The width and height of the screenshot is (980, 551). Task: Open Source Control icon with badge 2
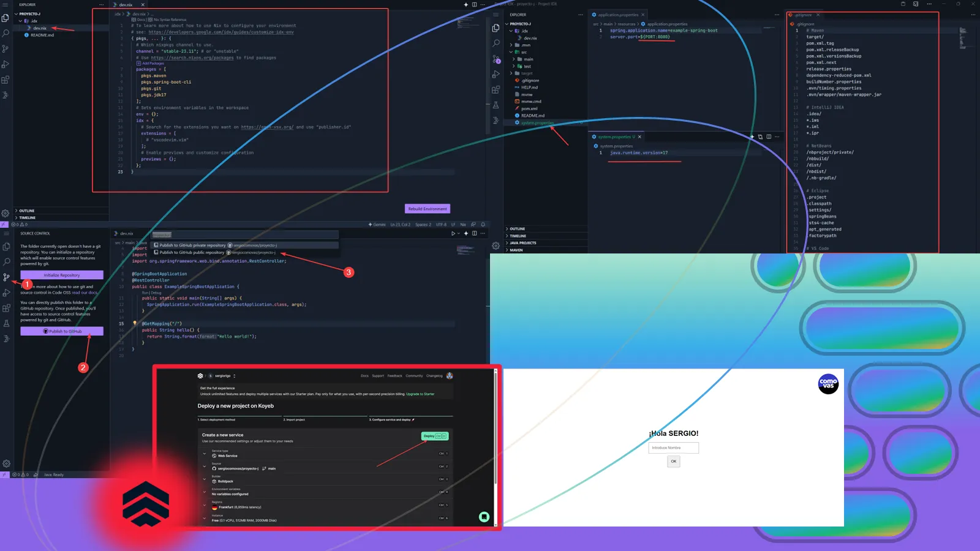tap(496, 59)
